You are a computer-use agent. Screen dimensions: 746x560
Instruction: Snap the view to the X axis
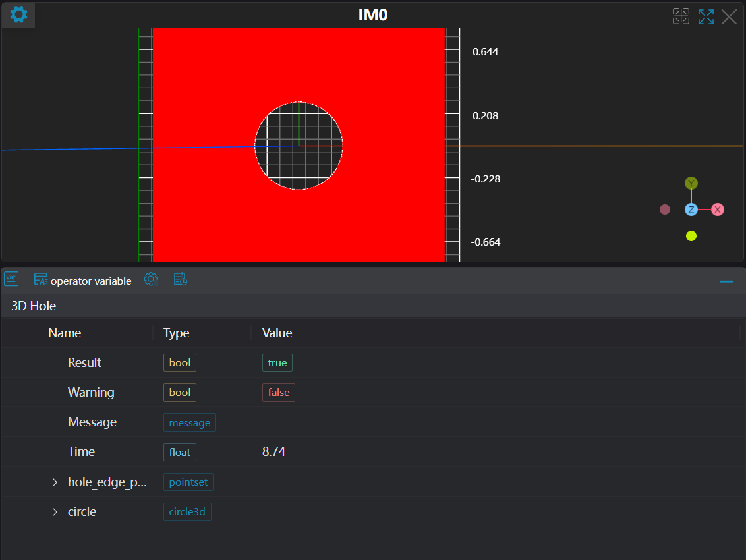[x=718, y=210]
